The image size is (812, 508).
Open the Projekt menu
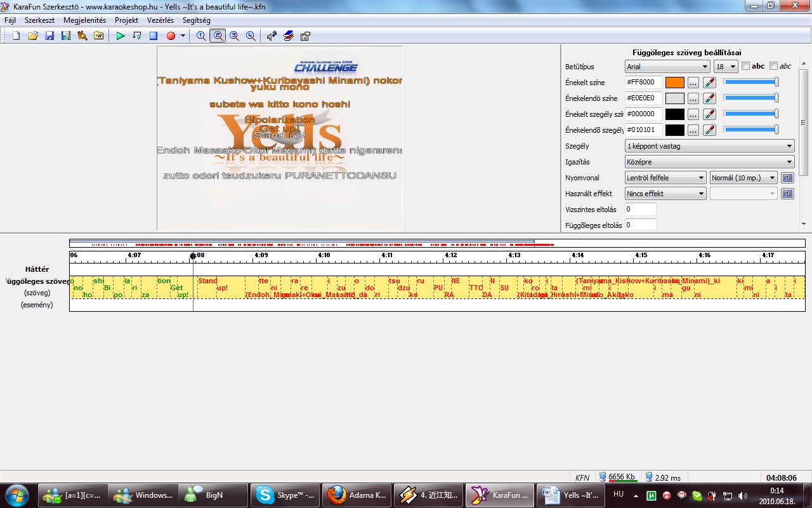coord(126,20)
